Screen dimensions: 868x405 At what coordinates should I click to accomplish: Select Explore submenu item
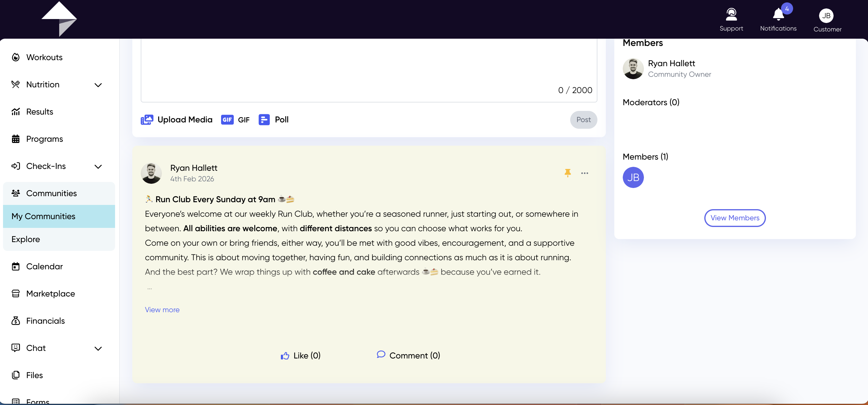[59, 239]
